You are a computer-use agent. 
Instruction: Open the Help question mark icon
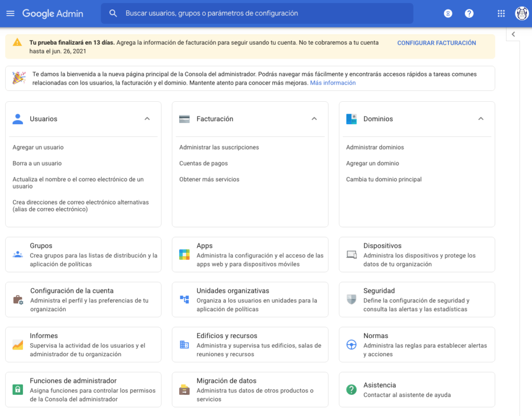(x=469, y=14)
